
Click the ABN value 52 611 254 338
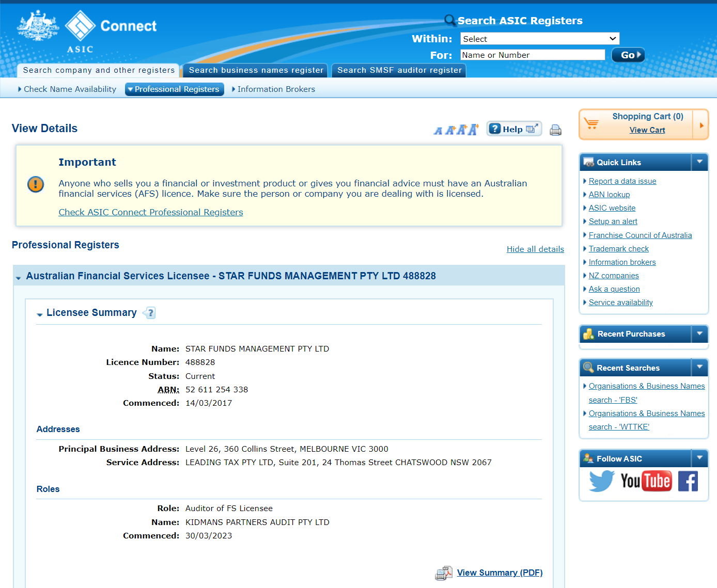[217, 390]
